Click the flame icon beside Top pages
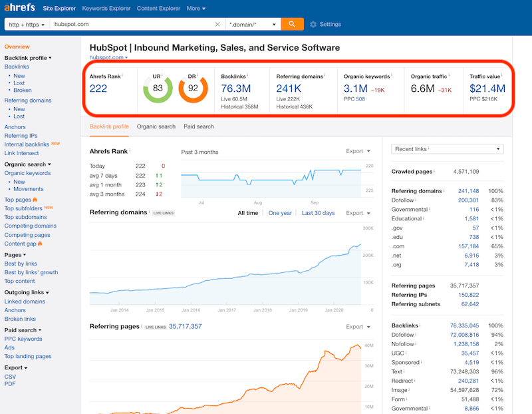The height and width of the screenshot is (414, 532). tap(35, 200)
